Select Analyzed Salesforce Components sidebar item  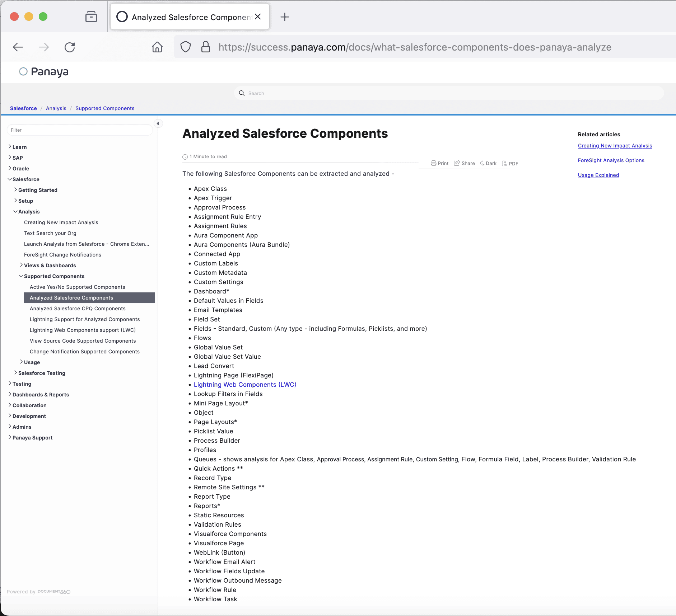click(89, 298)
